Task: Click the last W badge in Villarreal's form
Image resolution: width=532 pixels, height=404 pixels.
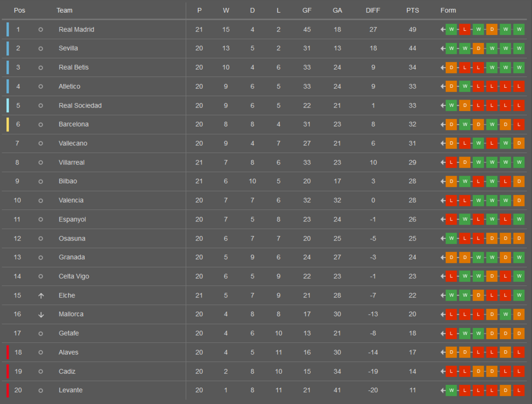Action: click(x=519, y=163)
